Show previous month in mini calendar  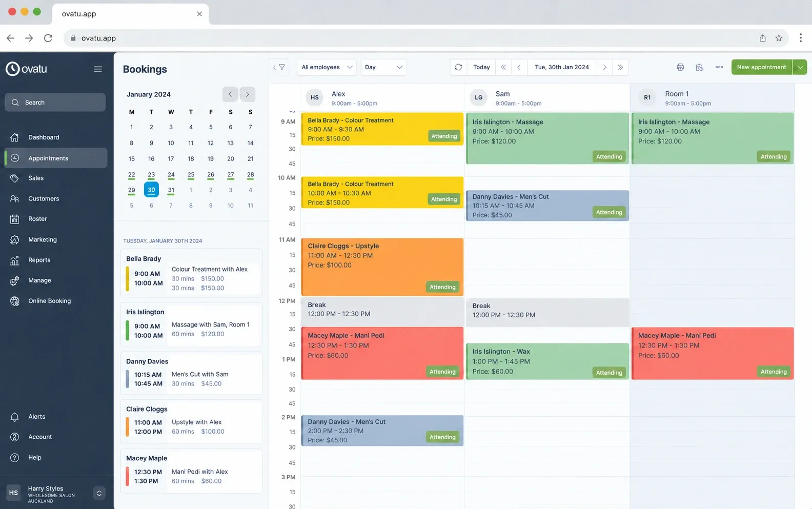[x=230, y=94]
